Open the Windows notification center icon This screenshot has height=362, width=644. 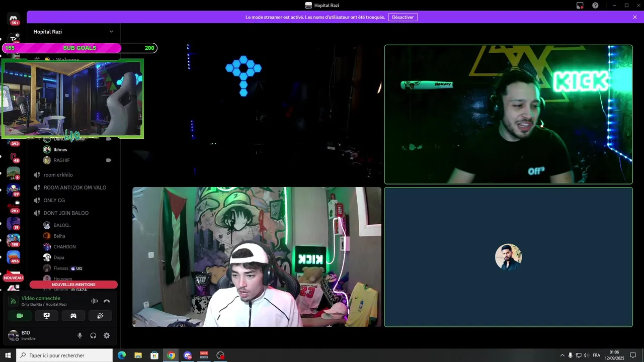pyautogui.click(x=633, y=355)
